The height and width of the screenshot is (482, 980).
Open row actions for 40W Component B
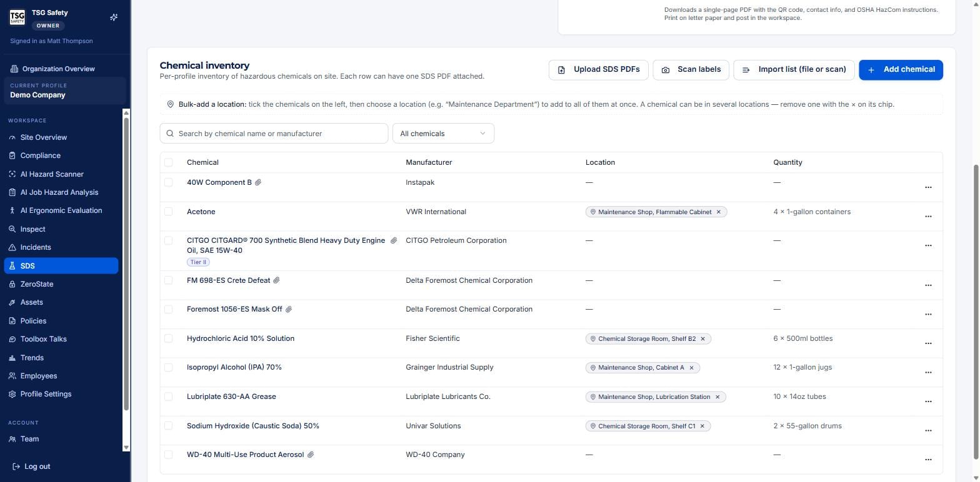click(928, 187)
